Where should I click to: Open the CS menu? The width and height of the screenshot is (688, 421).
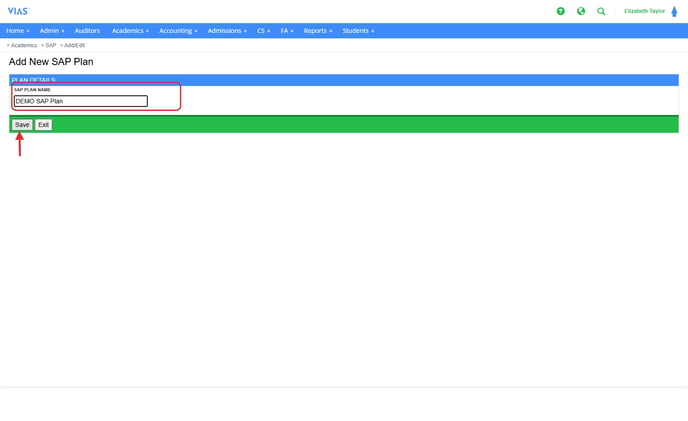tap(264, 31)
